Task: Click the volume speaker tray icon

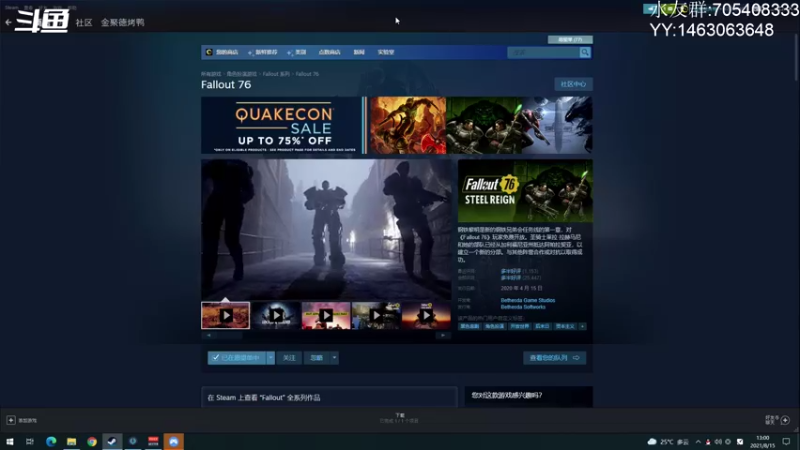Action: click(x=718, y=442)
